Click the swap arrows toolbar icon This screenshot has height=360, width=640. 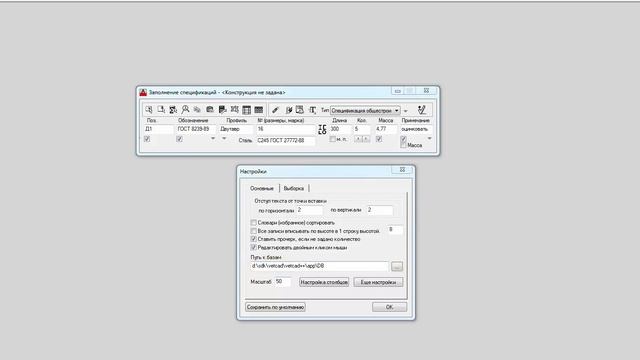[x=234, y=109]
